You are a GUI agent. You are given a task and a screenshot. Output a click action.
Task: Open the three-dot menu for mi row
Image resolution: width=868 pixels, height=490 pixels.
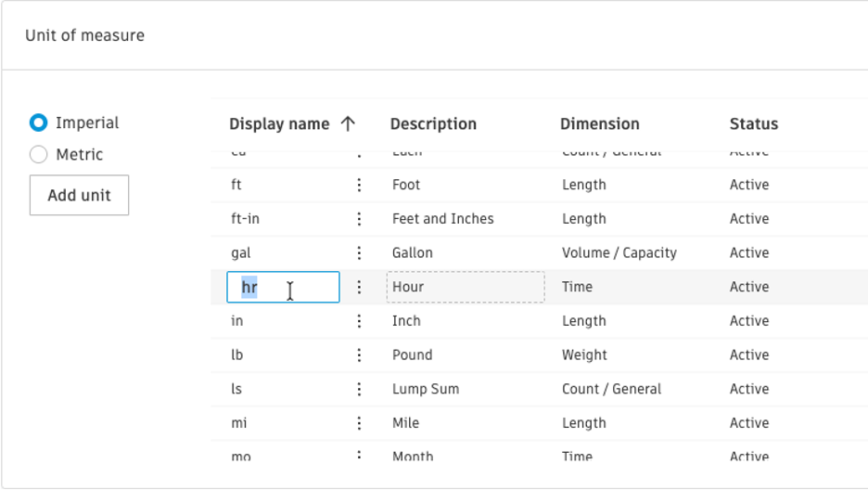pyautogui.click(x=359, y=423)
